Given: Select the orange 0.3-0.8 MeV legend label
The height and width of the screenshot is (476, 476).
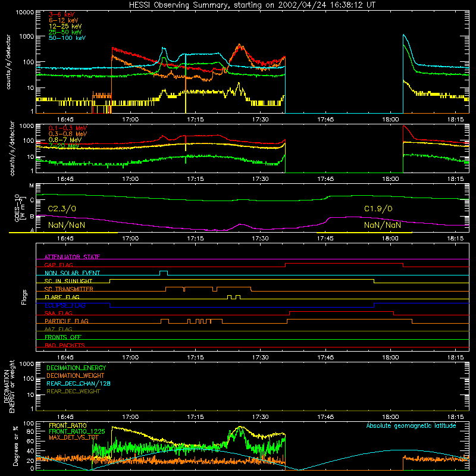Looking at the screenshot, I should (x=68, y=134).
